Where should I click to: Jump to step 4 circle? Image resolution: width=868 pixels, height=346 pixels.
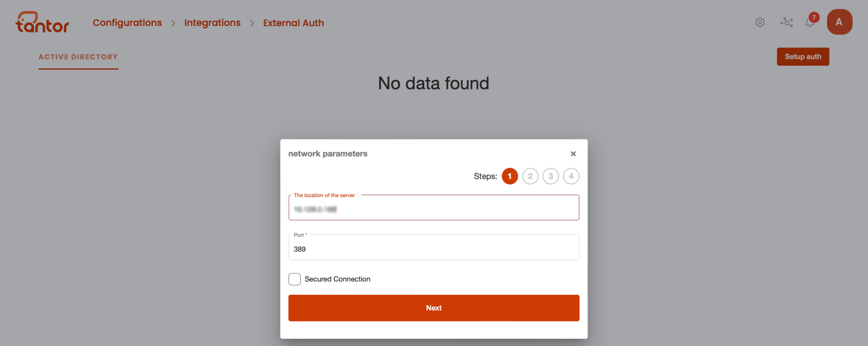point(571,176)
